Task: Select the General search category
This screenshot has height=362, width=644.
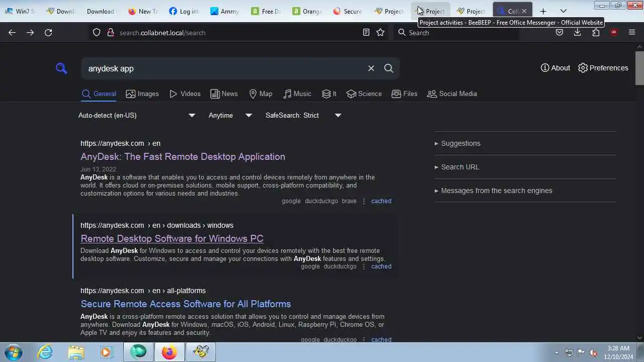Action: (99, 94)
